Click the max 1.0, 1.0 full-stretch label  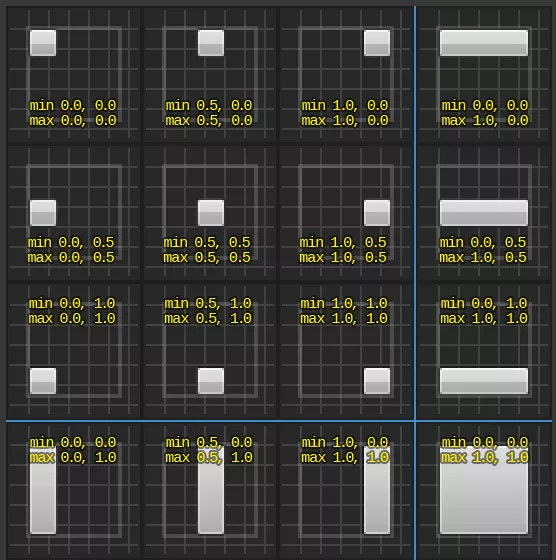485,458
